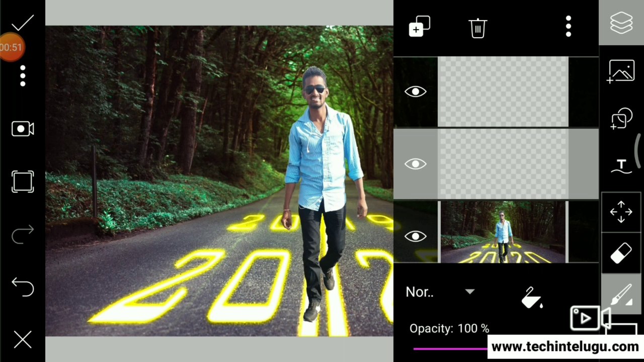The height and width of the screenshot is (362, 644).
Task: Toggle the Layers panel icon
Action: click(x=621, y=23)
